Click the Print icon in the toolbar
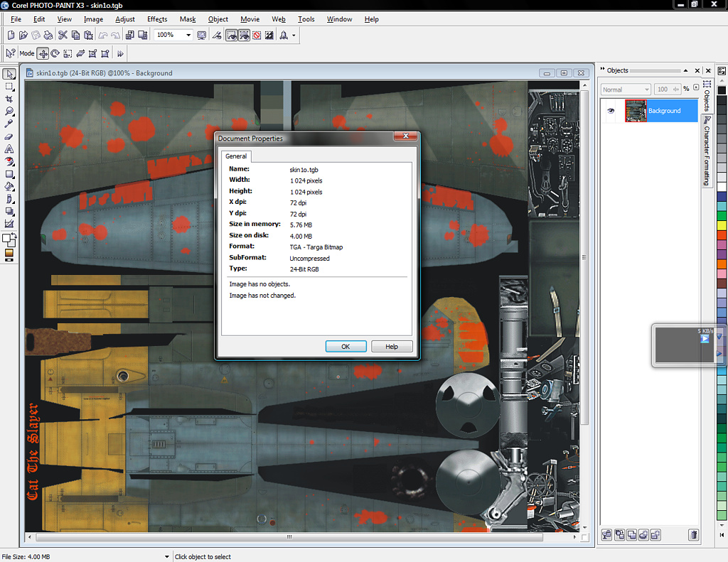The width and height of the screenshot is (728, 562). click(x=48, y=35)
